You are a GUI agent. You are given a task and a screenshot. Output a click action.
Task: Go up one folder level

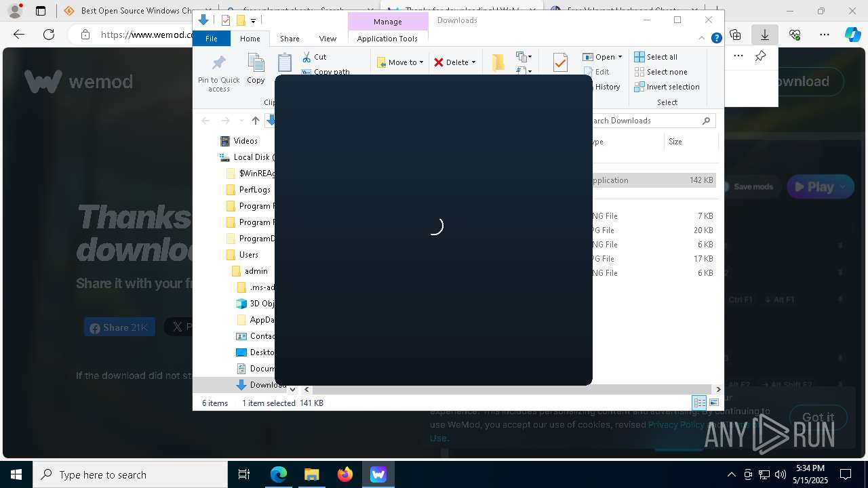coord(255,121)
